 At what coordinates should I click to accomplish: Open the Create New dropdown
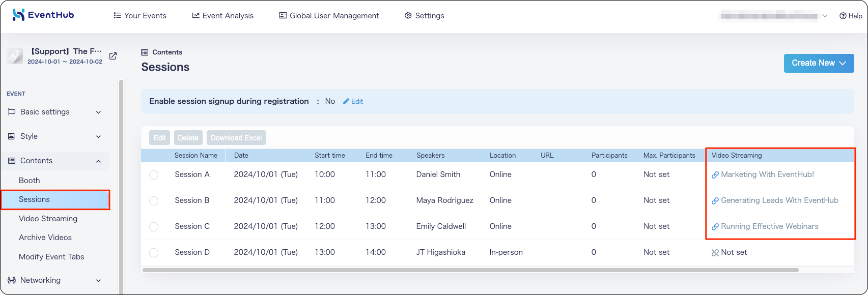tap(819, 63)
